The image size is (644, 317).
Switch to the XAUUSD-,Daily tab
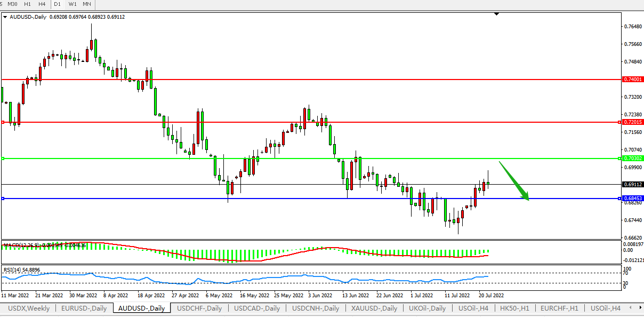(374, 308)
